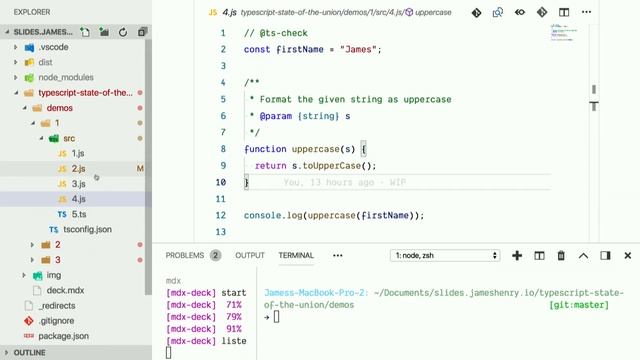Switch to the PROBLEMS tab
The width and height of the screenshot is (640, 360).
pyautogui.click(x=184, y=256)
